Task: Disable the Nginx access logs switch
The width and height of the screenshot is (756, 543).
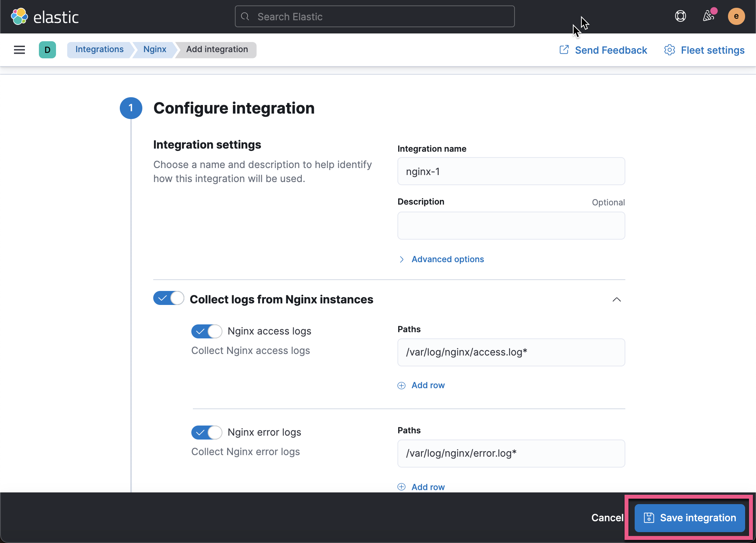Action: click(x=206, y=331)
